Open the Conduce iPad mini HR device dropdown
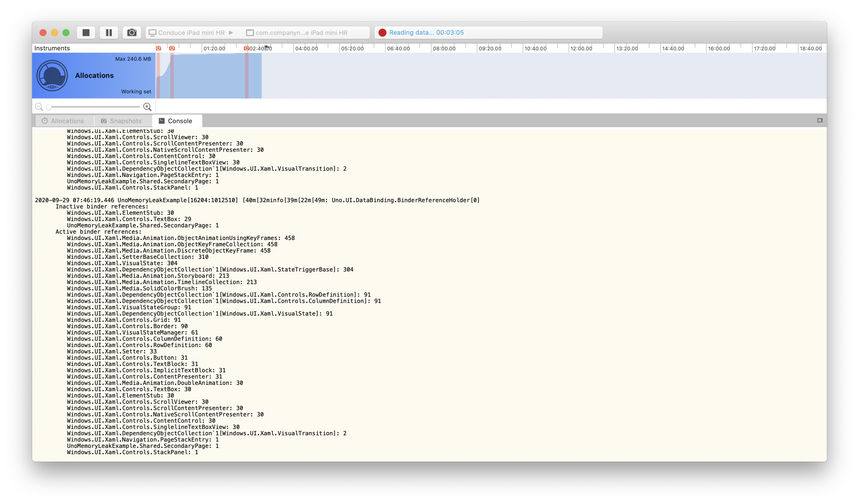 click(193, 33)
